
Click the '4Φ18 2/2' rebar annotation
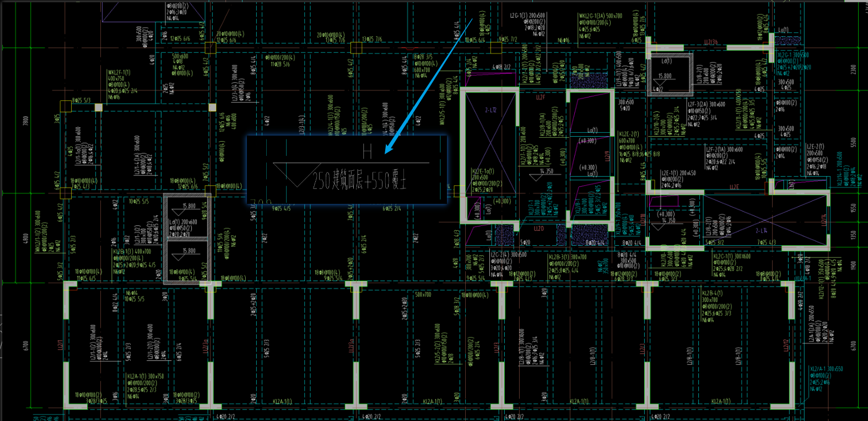click(501, 67)
